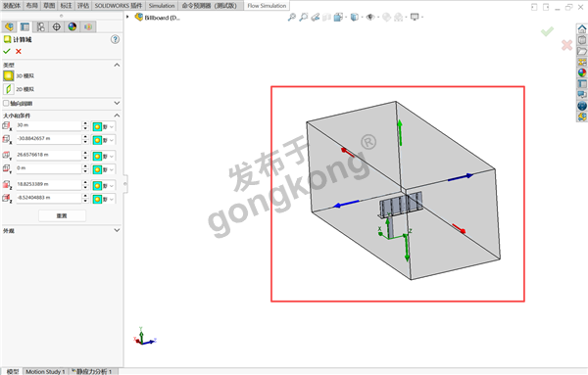Open Hide/Show Items eye icon
The image size is (588, 375).
point(370,18)
